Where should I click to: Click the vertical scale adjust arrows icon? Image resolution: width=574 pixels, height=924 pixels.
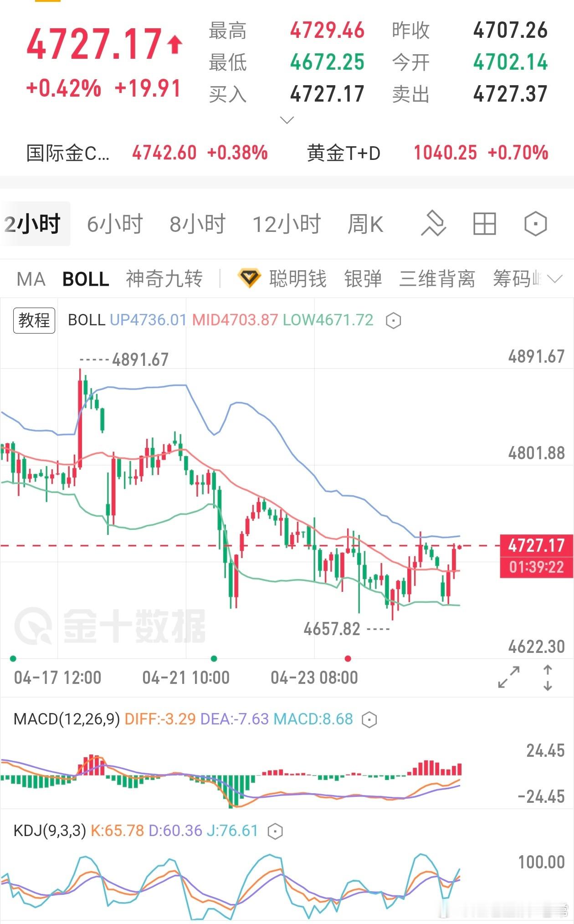click(x=547, y=679)
